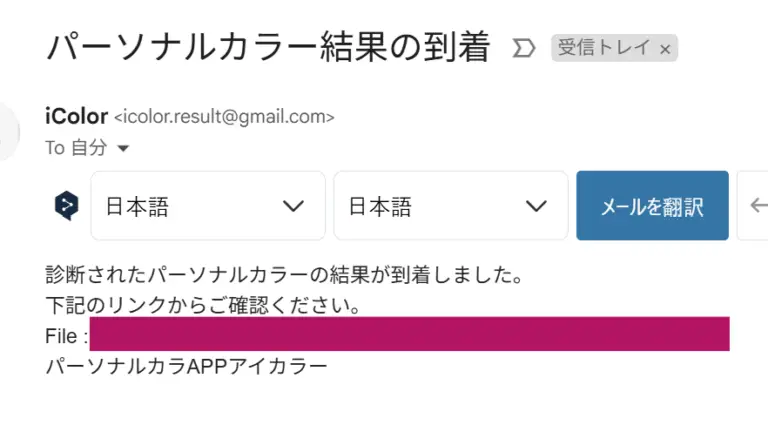Click the DeepL logo icon
The width and height of the screenshot is (768, 432).
pos(67,206)
